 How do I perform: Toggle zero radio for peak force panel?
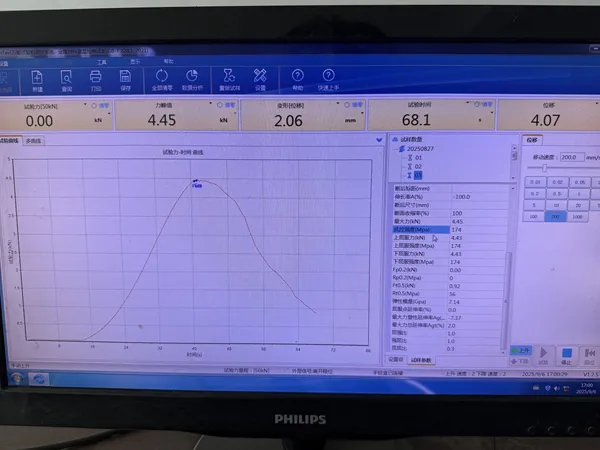pos(220,105)
